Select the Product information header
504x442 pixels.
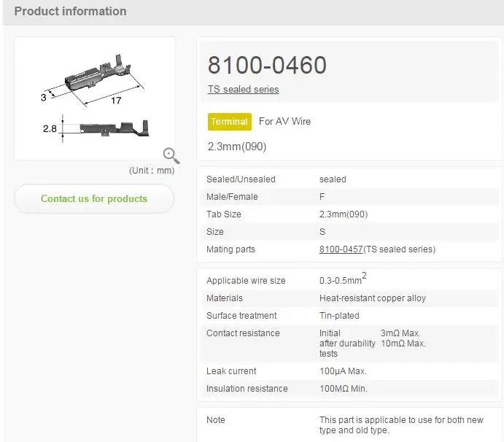click(x=70, y=12)
